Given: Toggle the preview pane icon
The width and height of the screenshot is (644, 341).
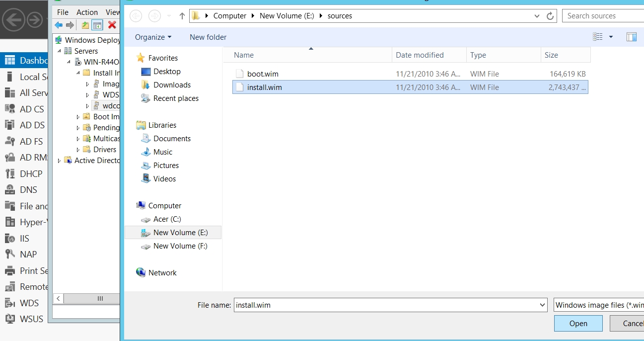Looking at the screenshot, I should (631, 37).
